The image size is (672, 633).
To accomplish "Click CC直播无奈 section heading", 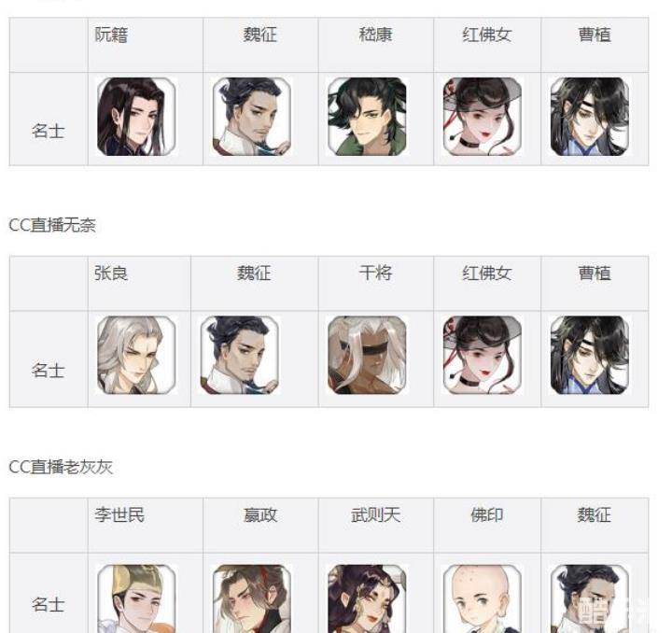I will pos(52,225).
